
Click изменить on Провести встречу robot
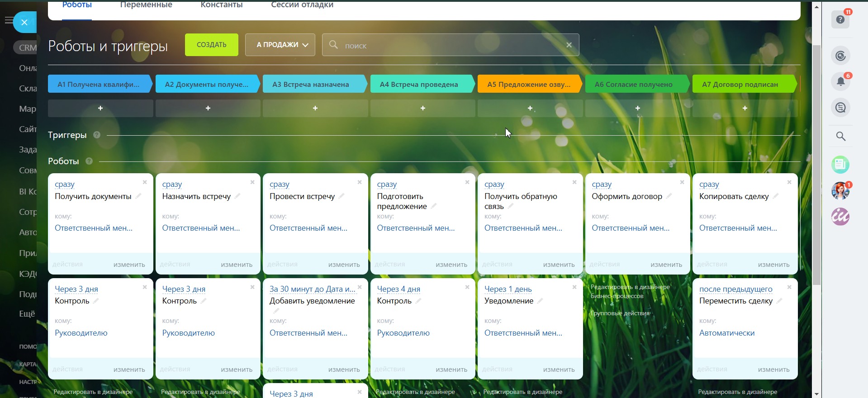[344, 265]
